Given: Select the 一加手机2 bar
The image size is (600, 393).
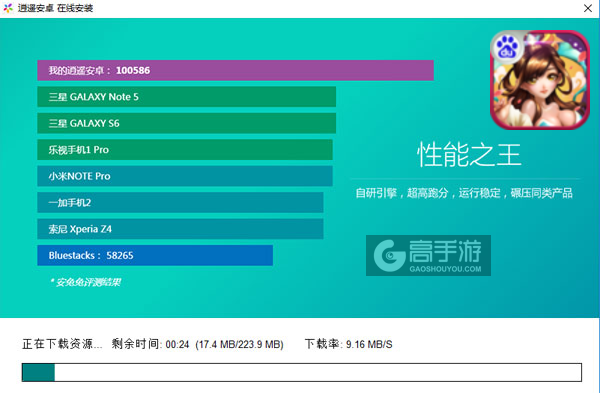Looking at the screenshot, I should point(180,202).
